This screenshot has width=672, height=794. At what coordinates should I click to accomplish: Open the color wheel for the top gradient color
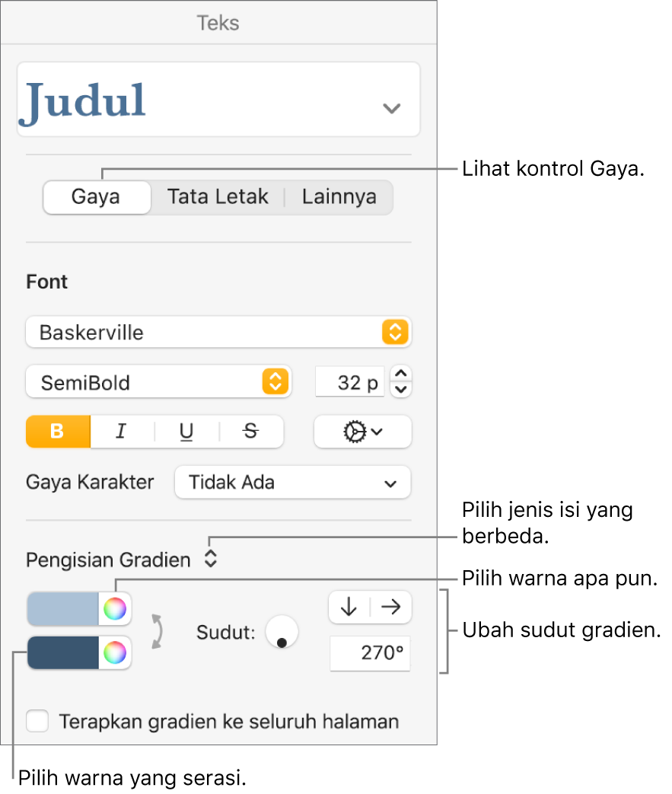pyautogui.click(x=116, y=608)
